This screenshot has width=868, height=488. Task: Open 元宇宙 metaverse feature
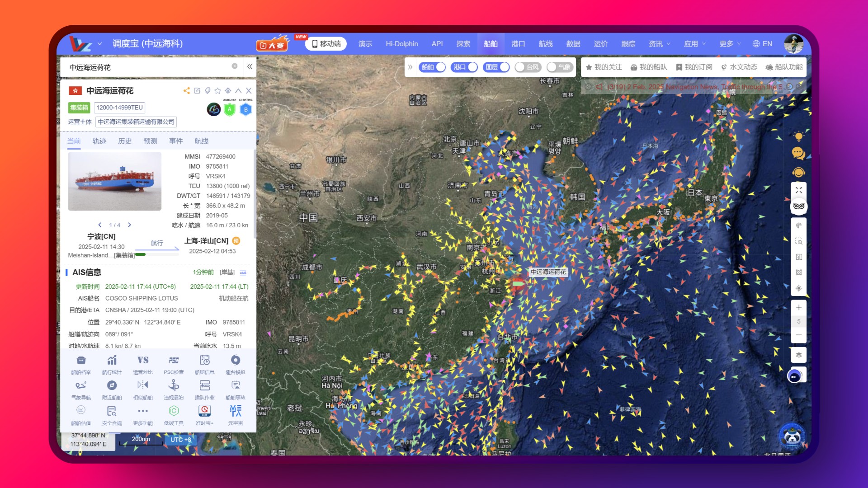pyautogui.click(x=236, y=416)
